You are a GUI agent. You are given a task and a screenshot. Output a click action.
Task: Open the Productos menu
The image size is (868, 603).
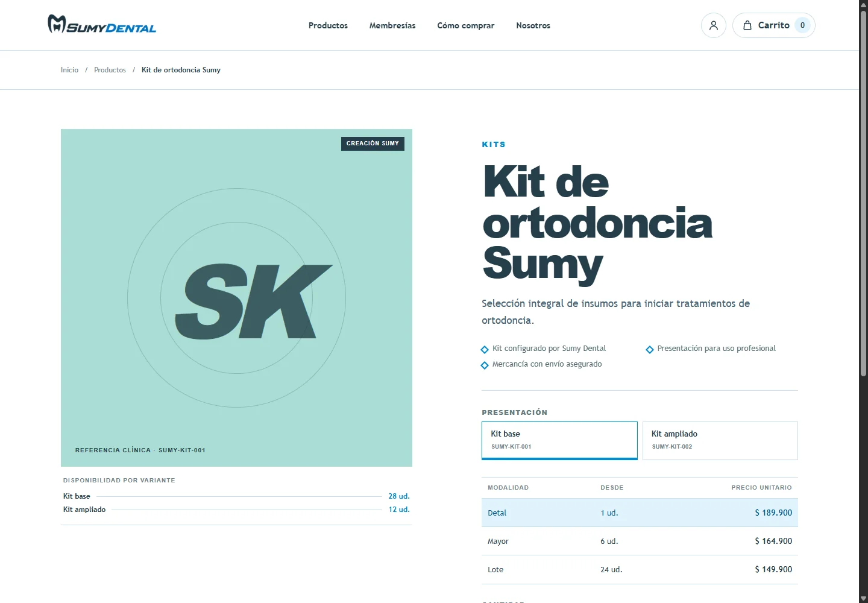click(328, 25)
